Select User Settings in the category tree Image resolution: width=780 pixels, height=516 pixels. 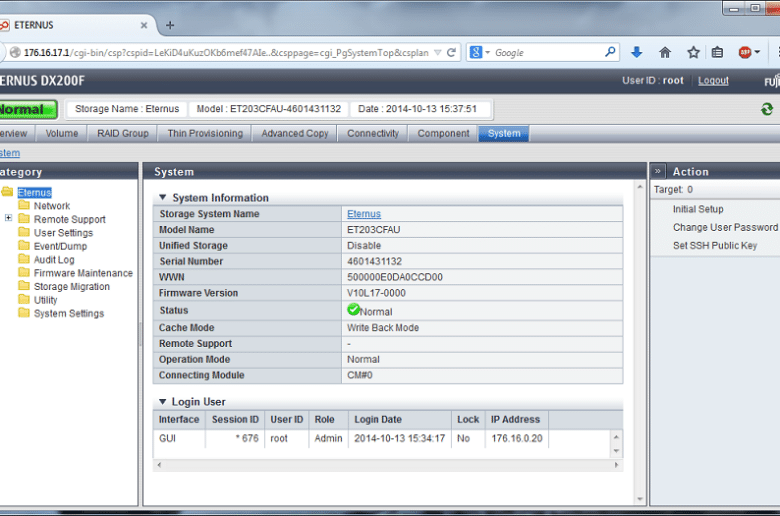(63, 232)
